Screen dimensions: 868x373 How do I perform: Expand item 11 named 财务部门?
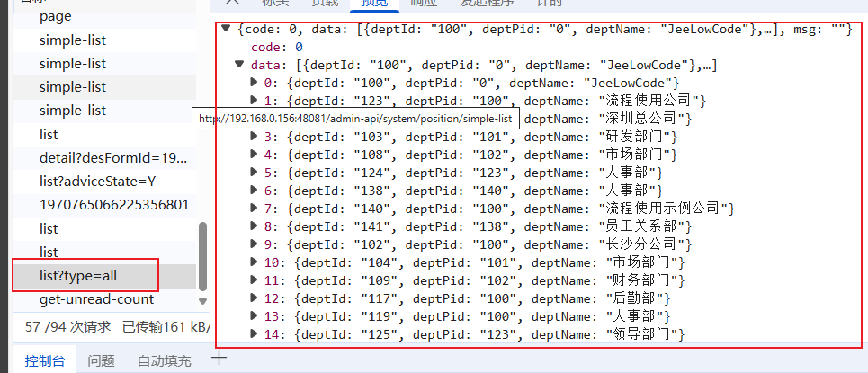pos(254,280)
